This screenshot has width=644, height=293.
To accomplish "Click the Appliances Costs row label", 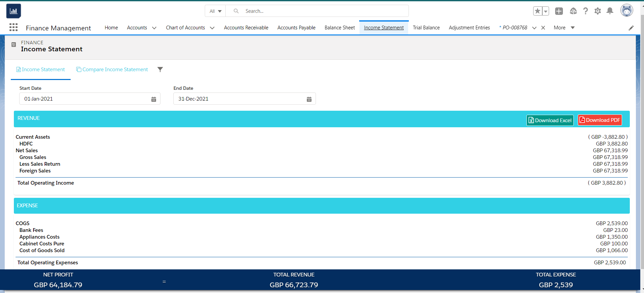I will 40,237.
